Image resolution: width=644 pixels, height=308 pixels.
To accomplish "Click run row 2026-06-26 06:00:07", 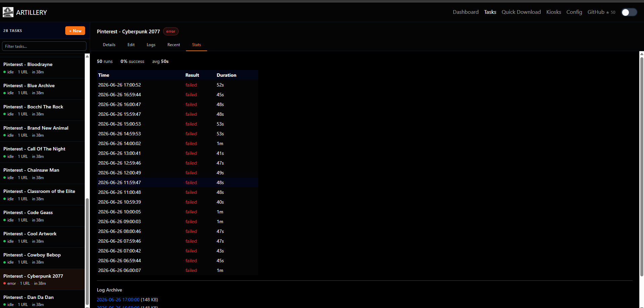I will (178, 270).
